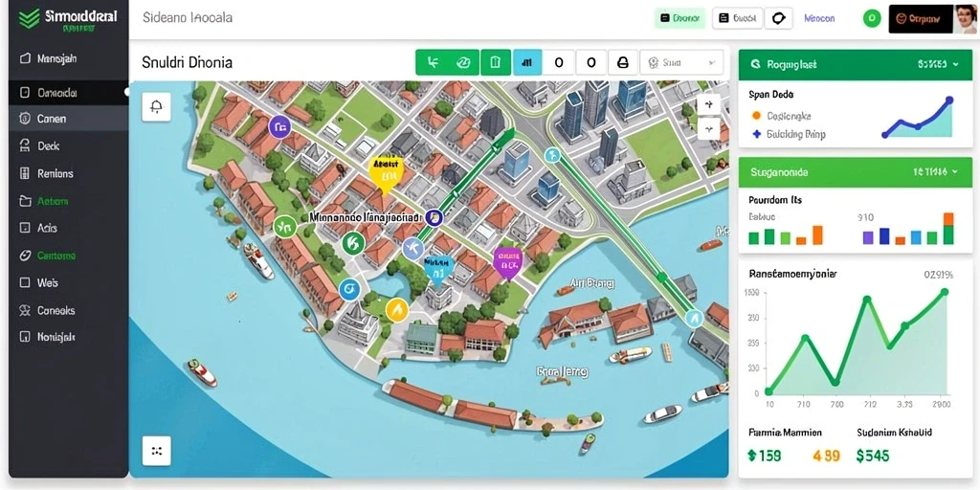This screenshot has width=980, height=490.
Task: Click the lock icon in the map toolbar
Action: pos(622,62)
